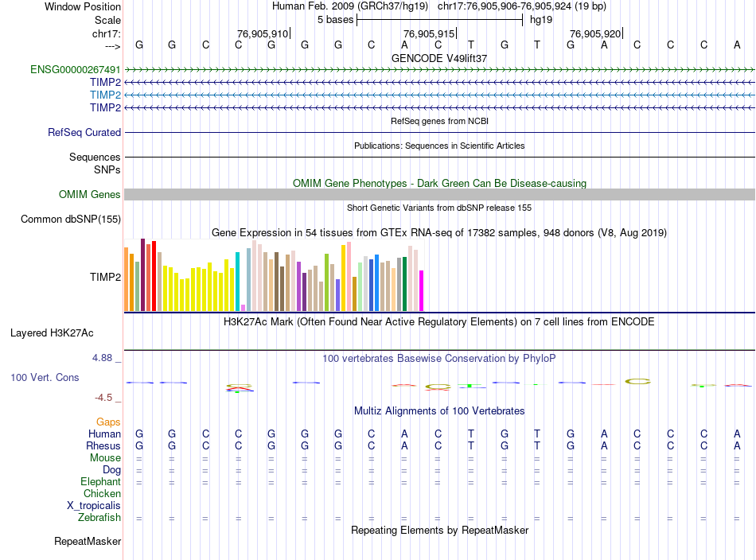The width and height of the screenshot is (756, 560).
Task: Click Multiz Alignments of 100 Vertebrates title
Action: point(439,411)
